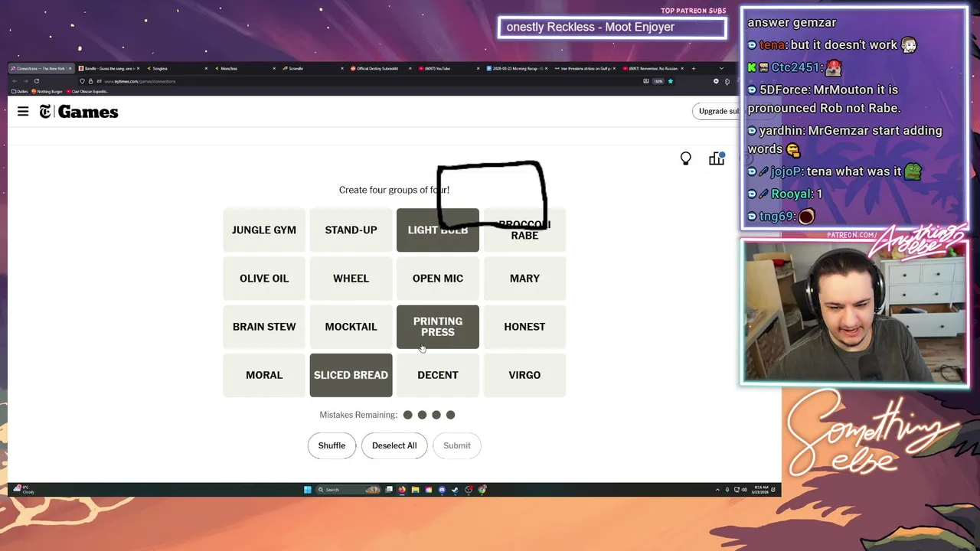Open File Explorer from the taskbar

[x=415, y=490]
